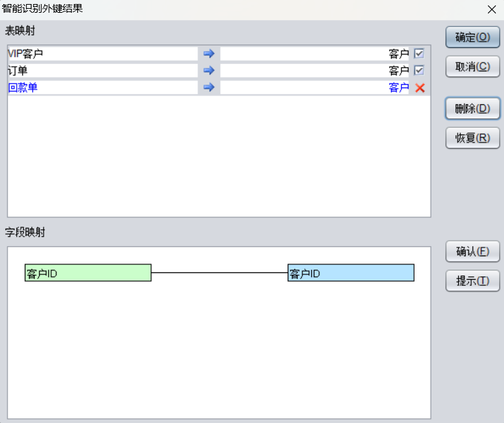Click the 确认(F) button
Screen dimensions: 504x423
coord(472,252)
